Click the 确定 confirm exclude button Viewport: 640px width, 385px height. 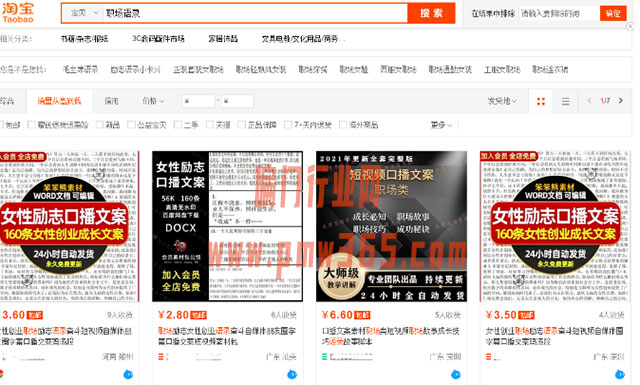(x=613, y=13)
